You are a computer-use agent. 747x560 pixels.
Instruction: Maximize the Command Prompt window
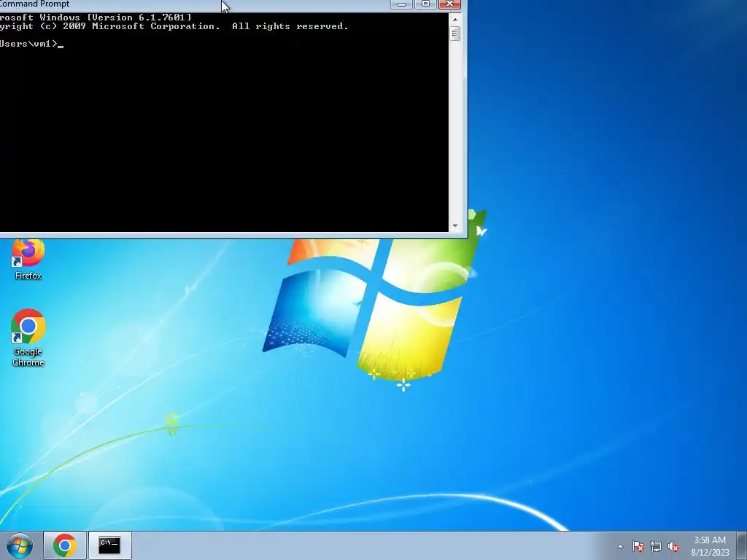[x=425, y=4]
